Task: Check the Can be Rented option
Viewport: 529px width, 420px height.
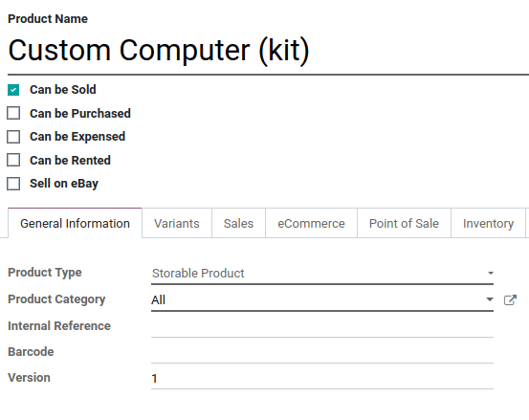Action: point(13,160)
